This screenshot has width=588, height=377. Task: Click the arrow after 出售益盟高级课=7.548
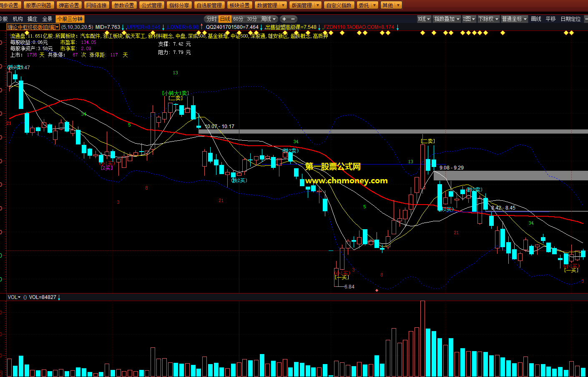pyautogui.click(x=319, y=27)
